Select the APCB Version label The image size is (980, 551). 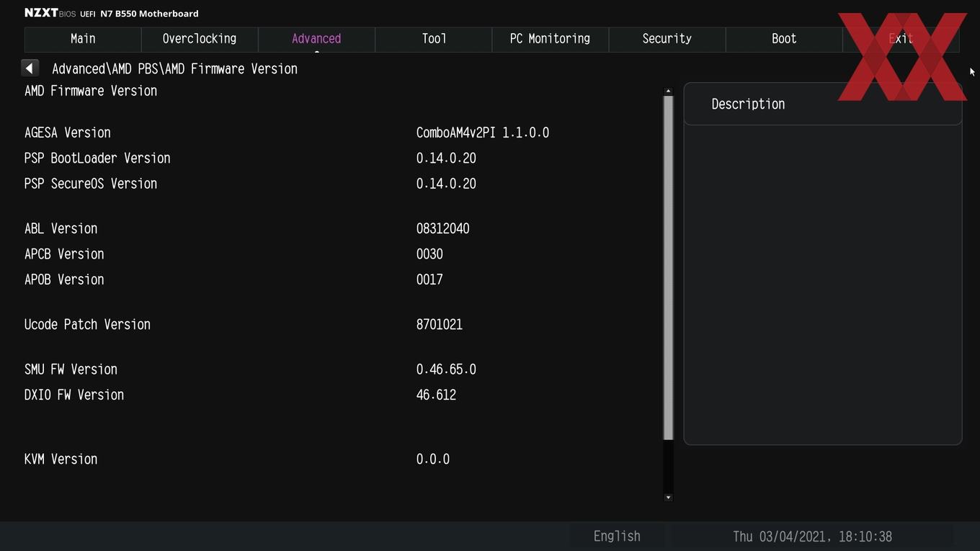click(x=64, y=254)
